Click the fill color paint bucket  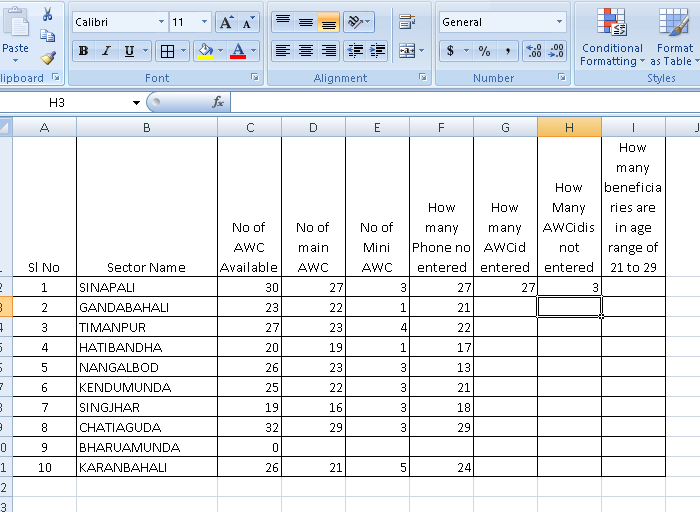[x=204, y=51]
